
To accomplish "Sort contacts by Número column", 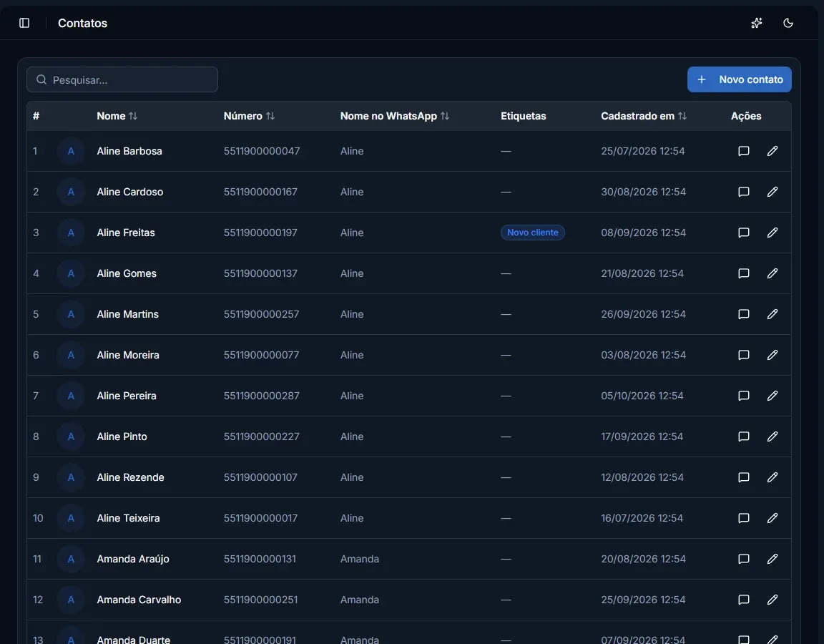I will pos(249,116).
